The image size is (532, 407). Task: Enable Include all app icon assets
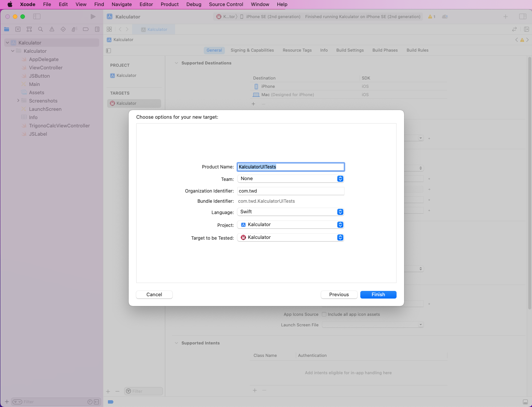(324, 314)
